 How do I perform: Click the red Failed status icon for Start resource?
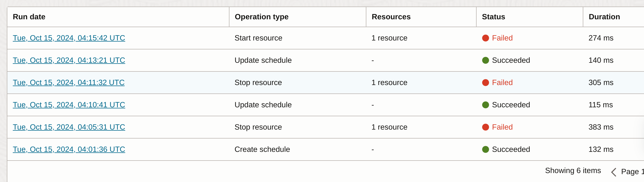pos(486,38)
